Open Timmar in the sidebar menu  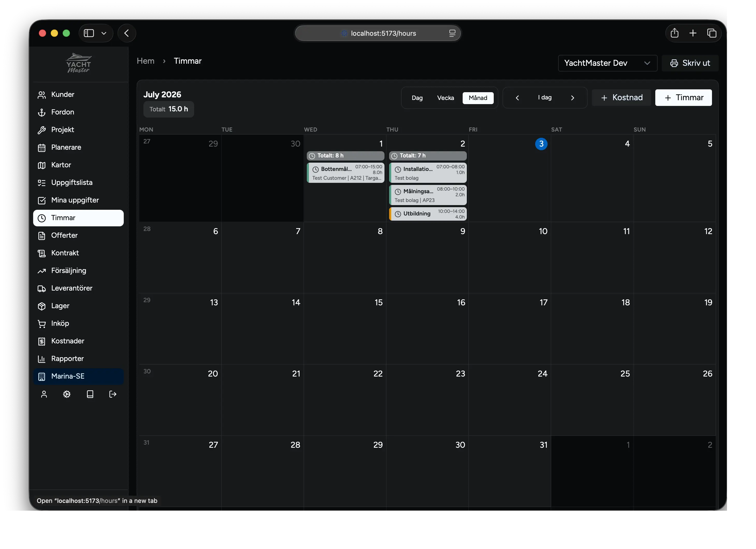[x=78, y=218]
